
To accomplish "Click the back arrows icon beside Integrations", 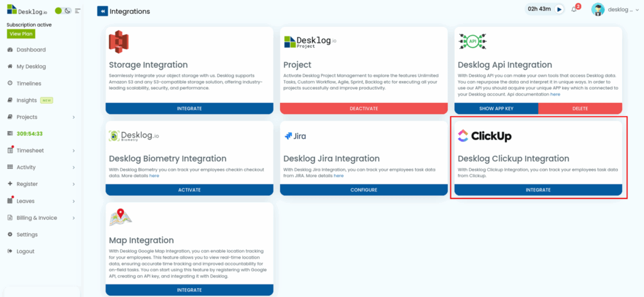I will click(x=103, y=11).
